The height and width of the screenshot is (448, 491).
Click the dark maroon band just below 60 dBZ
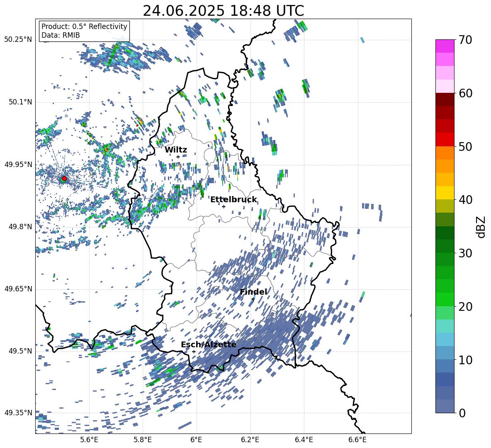(x=445, y=100)
